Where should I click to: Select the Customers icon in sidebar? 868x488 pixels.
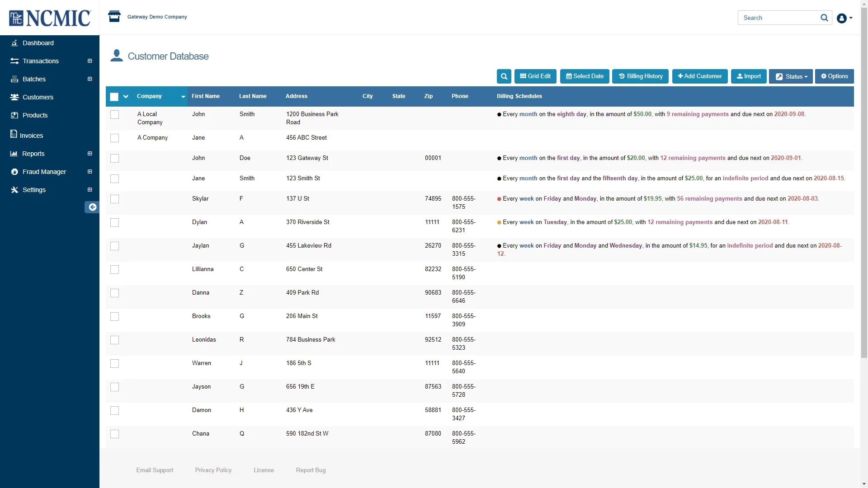(x=15, y=97)
